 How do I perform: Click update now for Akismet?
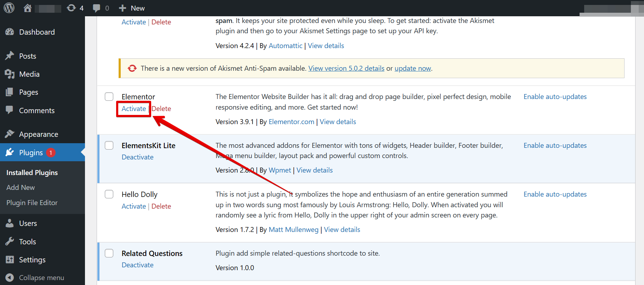click(412, 68)
